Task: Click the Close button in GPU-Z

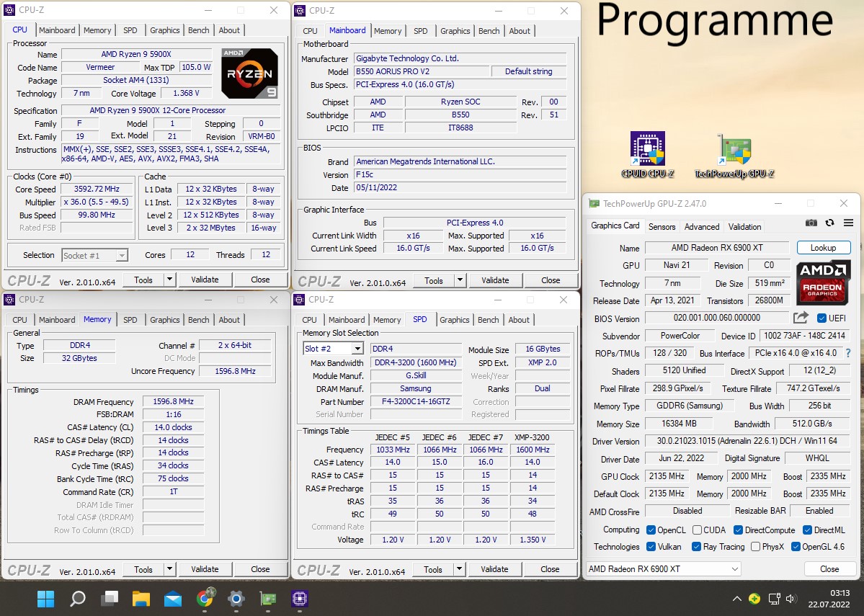Action: [829, 568]
